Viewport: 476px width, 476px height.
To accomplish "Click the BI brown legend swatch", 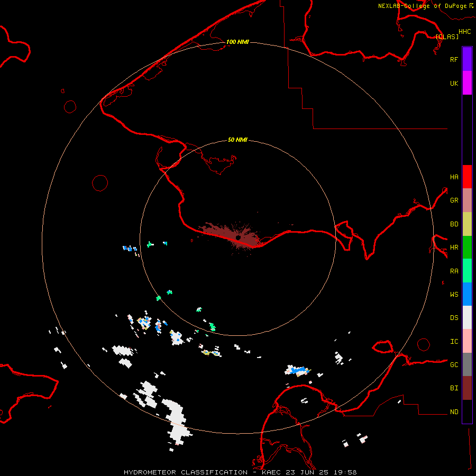I will (467, 388).
